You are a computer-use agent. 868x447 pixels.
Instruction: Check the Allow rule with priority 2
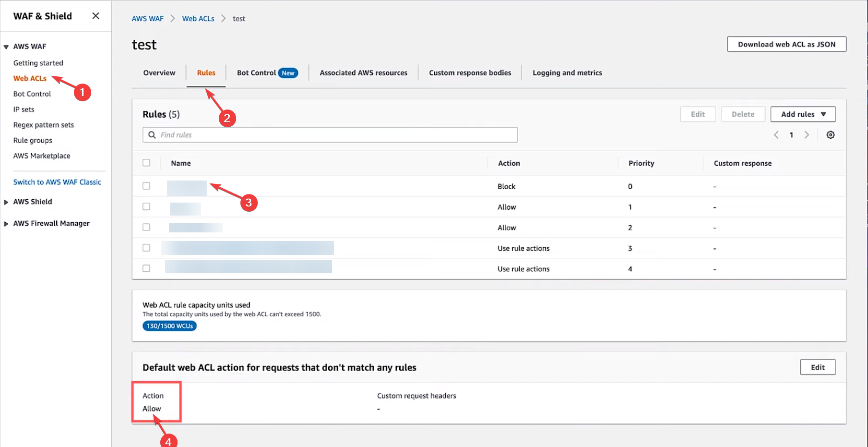click(146, 227)
